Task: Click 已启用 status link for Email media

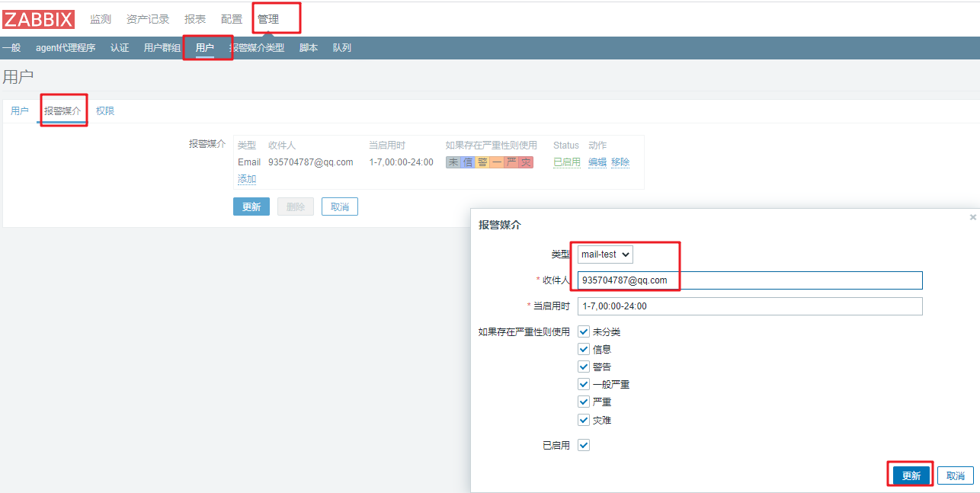Action: click(567, 162)
